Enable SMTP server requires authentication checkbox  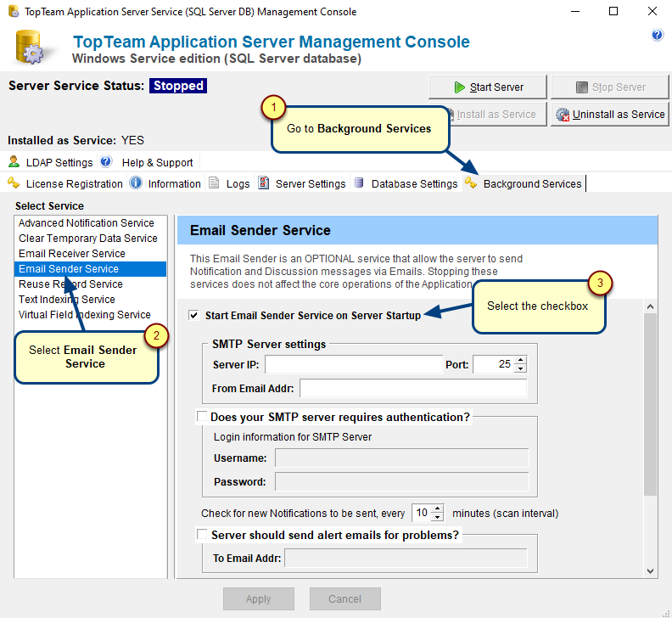tap(201, 416)
